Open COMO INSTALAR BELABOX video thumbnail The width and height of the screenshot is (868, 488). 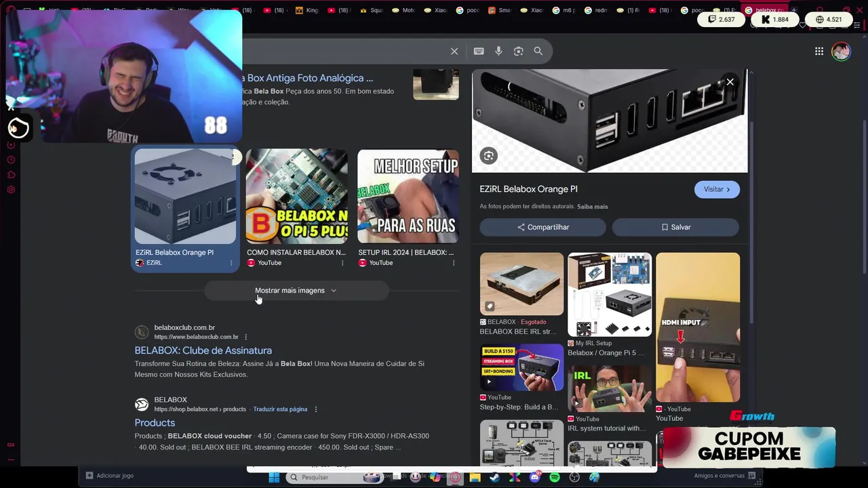tap(296, 197)
